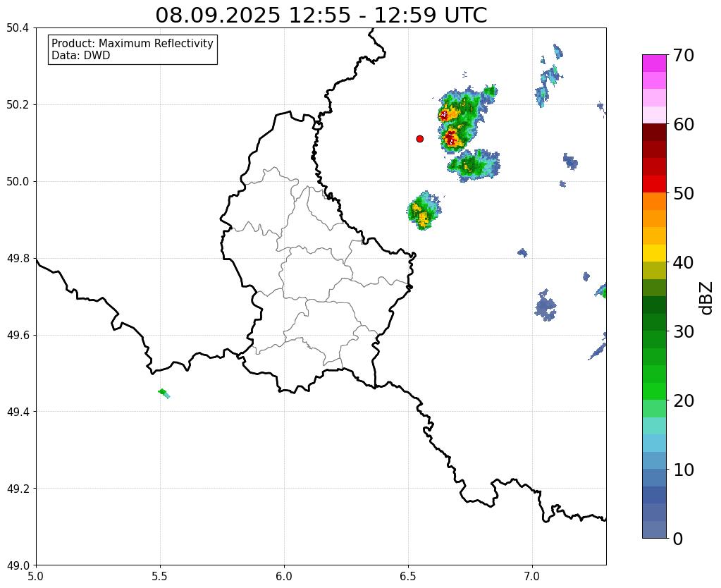This screenshot has height=588, width=721.
Task: Click the bright green 20 dBZ colorbar segment
Action: tap(654, 391)
